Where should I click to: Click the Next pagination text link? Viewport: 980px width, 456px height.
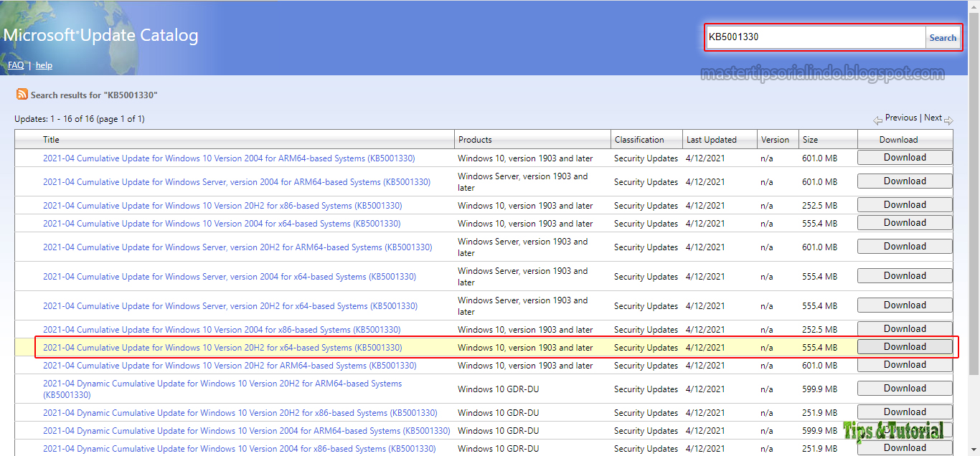[933, 118]
